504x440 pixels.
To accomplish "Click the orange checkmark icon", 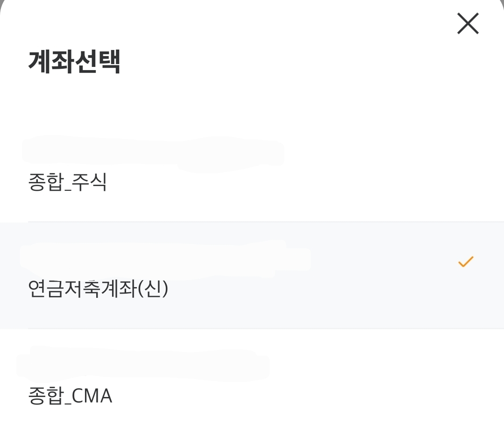I will point(466,262).
